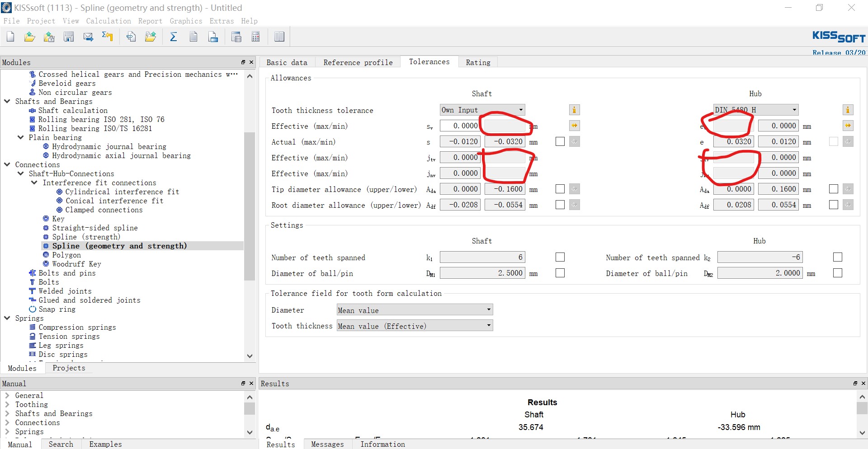
Task: Expand the Toothing section in Manual
Action: pyautogui.click(x=7, y=404)
